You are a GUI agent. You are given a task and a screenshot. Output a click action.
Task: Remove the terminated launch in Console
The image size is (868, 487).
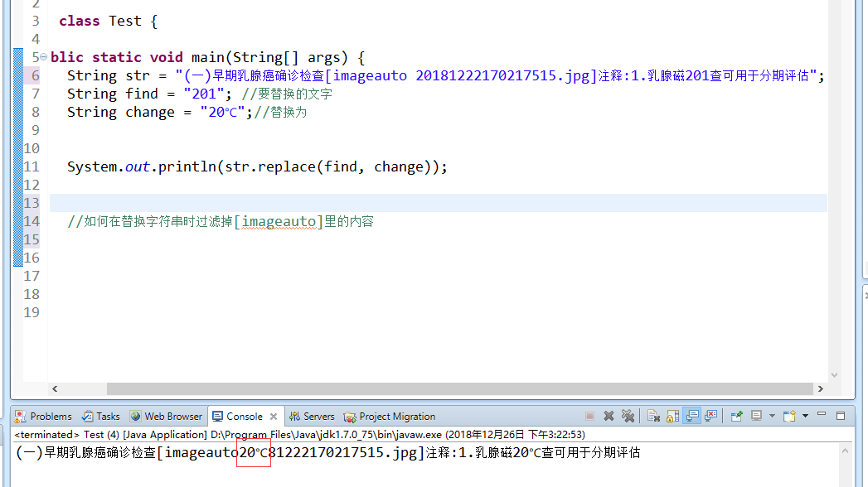[609, 417]
